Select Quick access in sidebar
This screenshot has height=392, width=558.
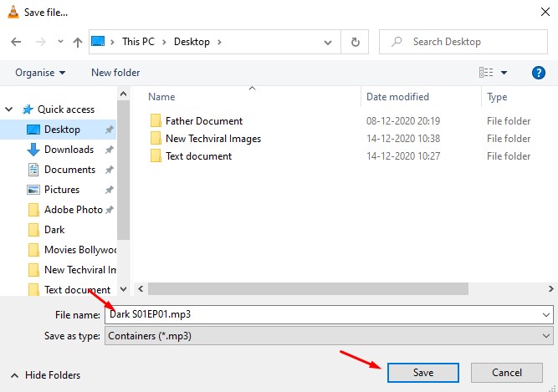click(x=66, y=109)
